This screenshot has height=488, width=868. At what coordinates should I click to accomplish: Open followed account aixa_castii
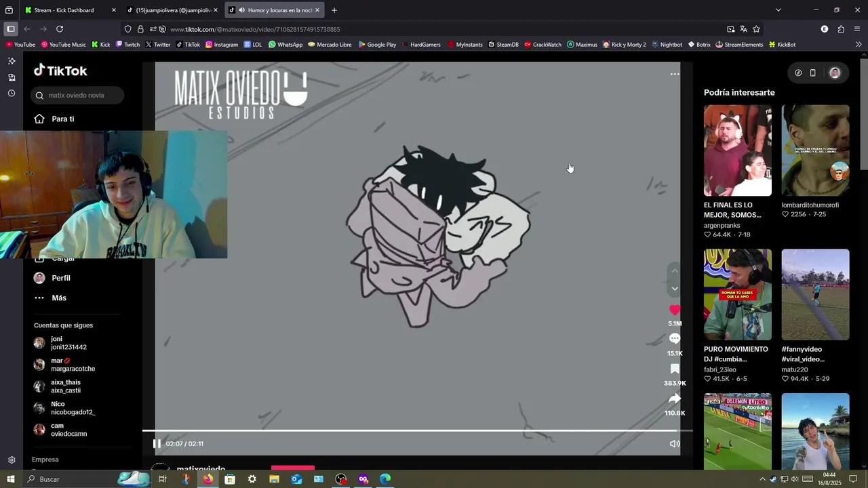coord(66,386)
